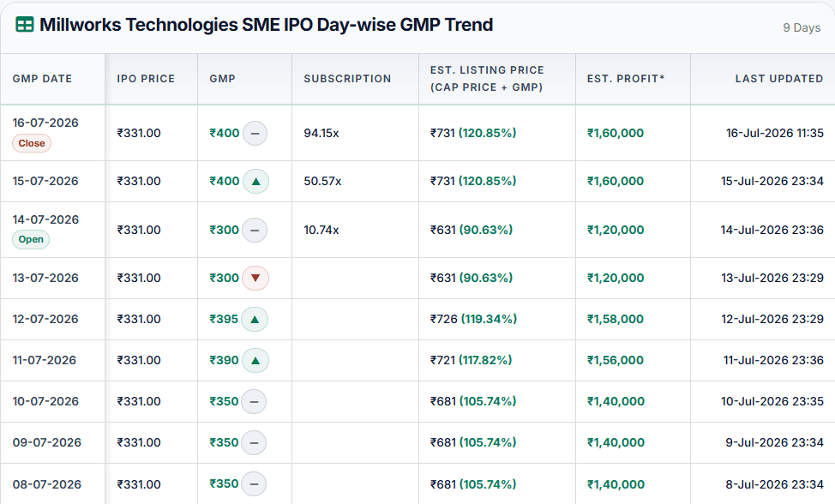Click the date 09-07-2026

pos(47,443)
